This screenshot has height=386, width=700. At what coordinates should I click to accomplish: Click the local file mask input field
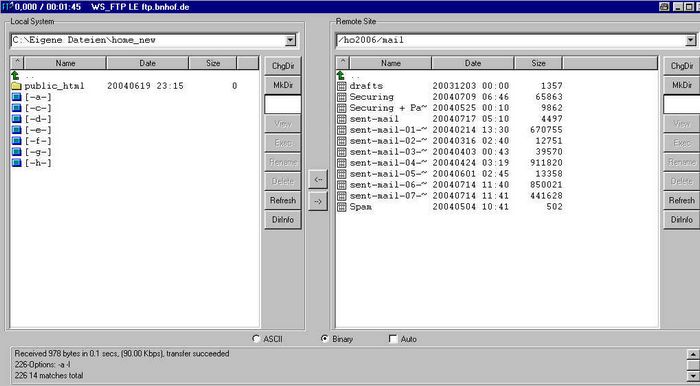(283, 104)
